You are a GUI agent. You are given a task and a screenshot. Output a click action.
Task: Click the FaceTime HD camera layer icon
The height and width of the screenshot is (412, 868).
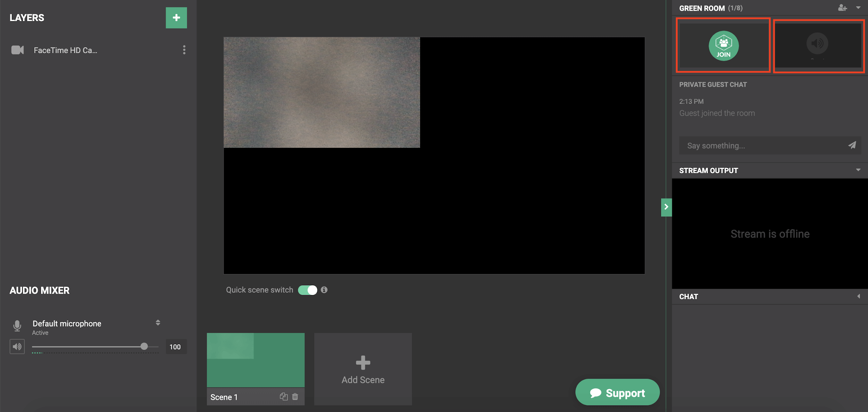[17, 50]
